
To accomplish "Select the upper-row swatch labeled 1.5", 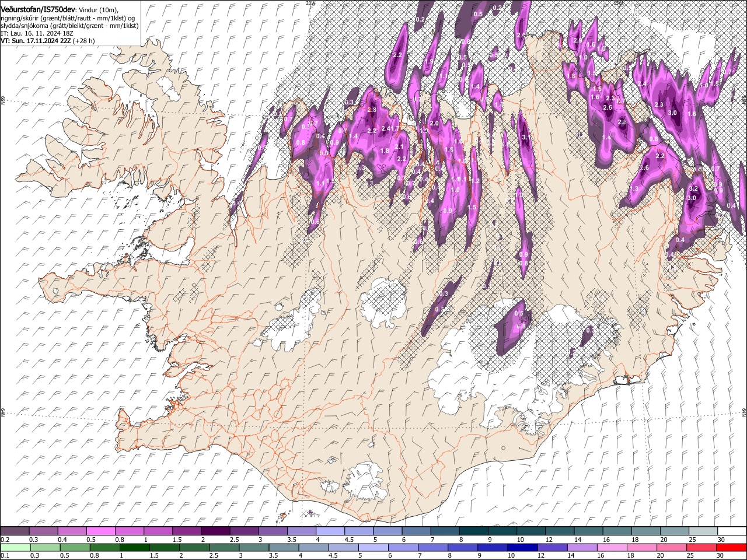I will click(187, 531).
